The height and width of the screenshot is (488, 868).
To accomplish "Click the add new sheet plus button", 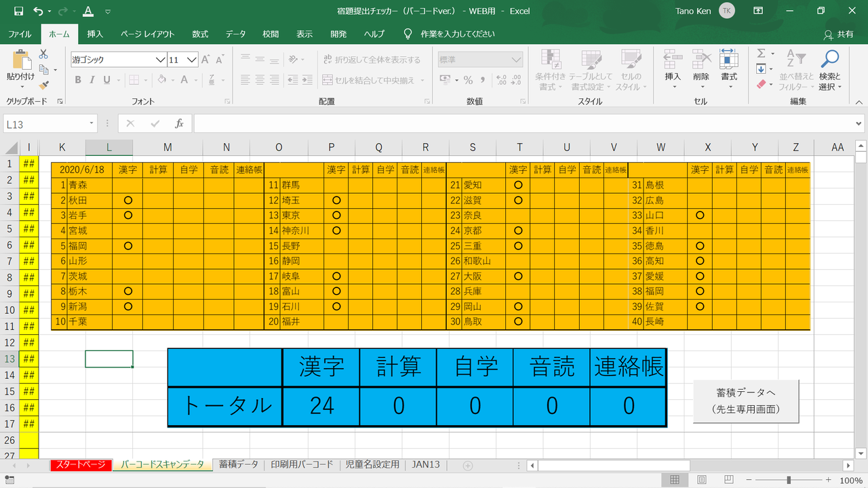I will (x=467, y=466).
